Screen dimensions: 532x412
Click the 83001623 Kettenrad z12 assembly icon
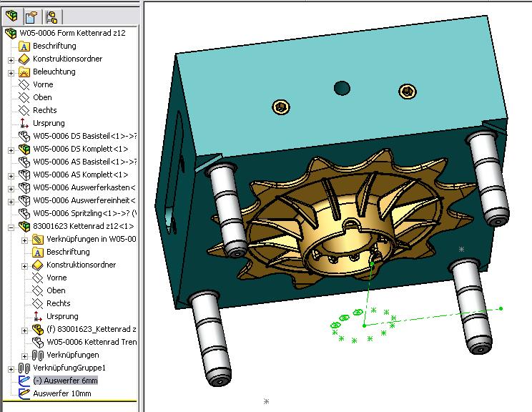tap(24, 226)
